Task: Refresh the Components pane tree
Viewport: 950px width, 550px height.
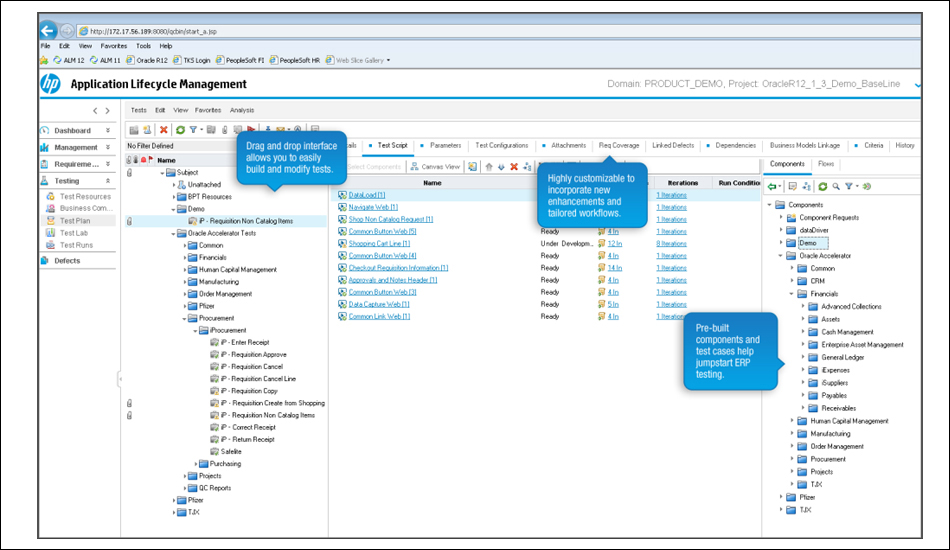Action: [823, 187]
